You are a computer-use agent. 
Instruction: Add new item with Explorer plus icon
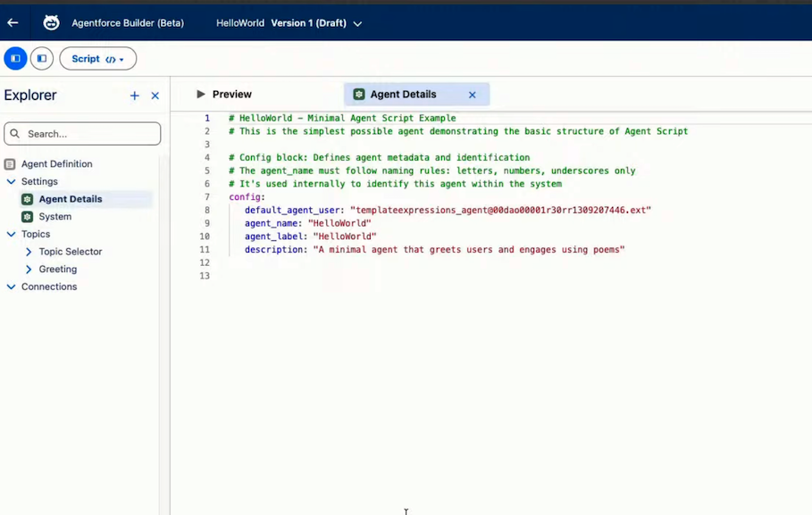coord(135,96)
